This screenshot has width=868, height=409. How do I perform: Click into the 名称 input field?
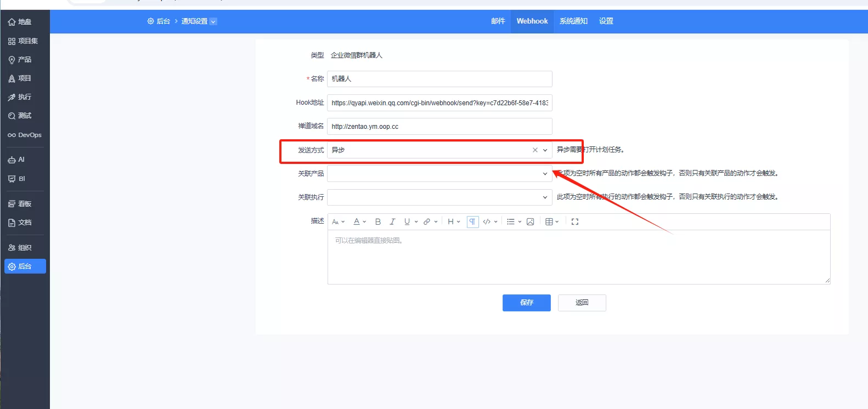point(439,79)
